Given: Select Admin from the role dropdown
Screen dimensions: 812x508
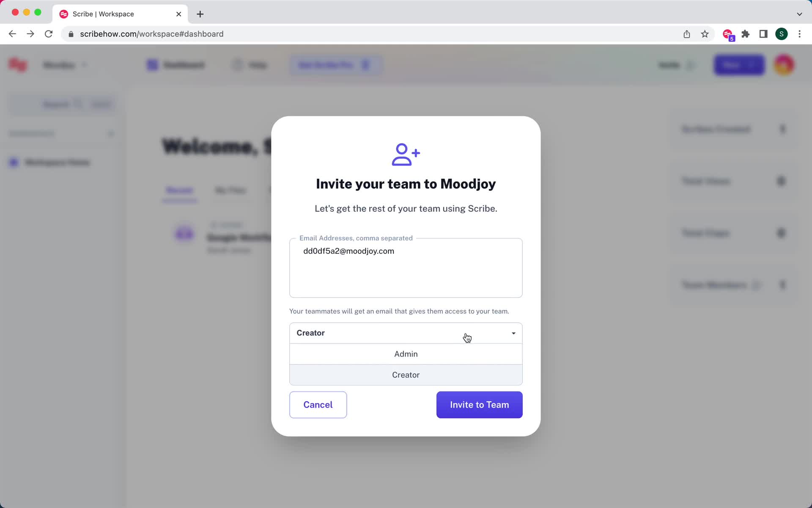Looking at the screenshot, I should coord(406,354).
